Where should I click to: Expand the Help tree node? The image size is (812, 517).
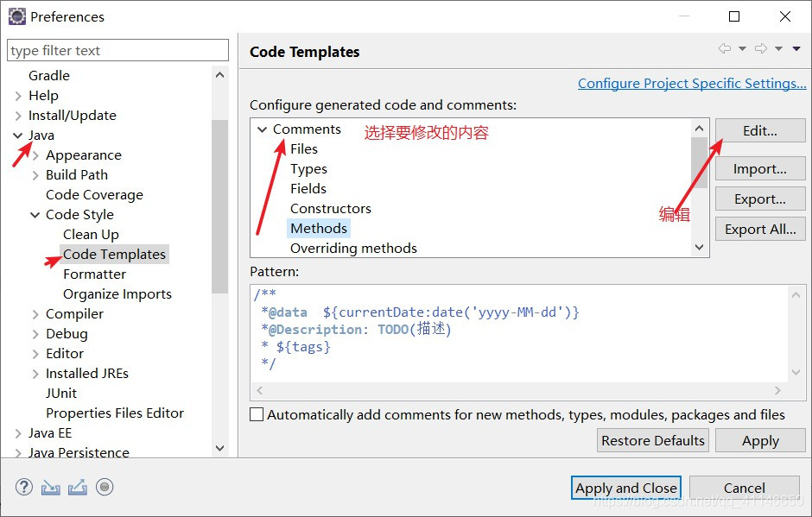(x=18, y=96)
